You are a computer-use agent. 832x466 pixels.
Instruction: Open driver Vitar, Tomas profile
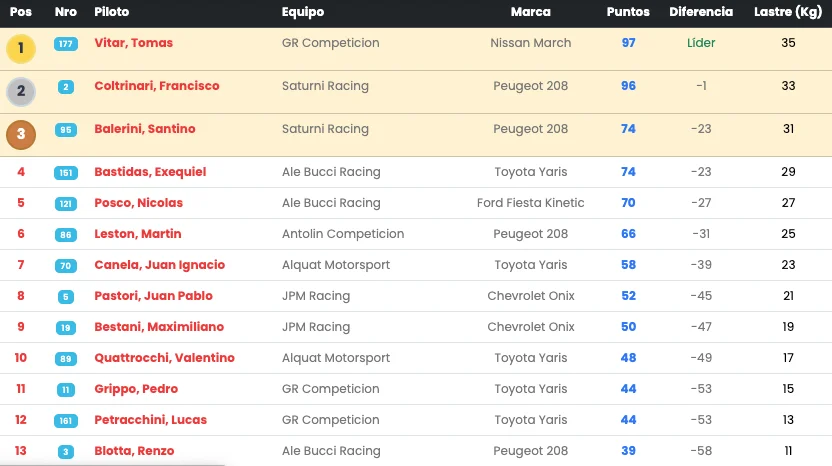pyautogui.click(x=133, y=44)
